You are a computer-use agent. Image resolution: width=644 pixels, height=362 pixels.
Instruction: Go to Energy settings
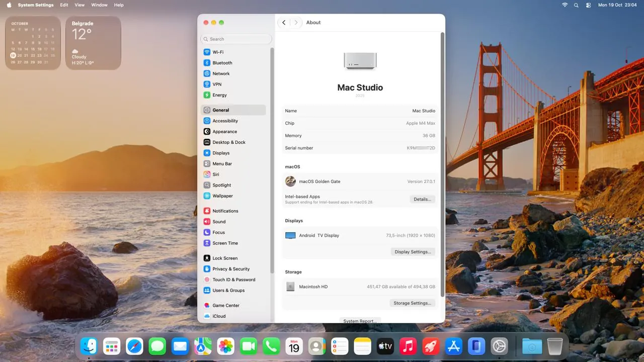coord(233,95)
